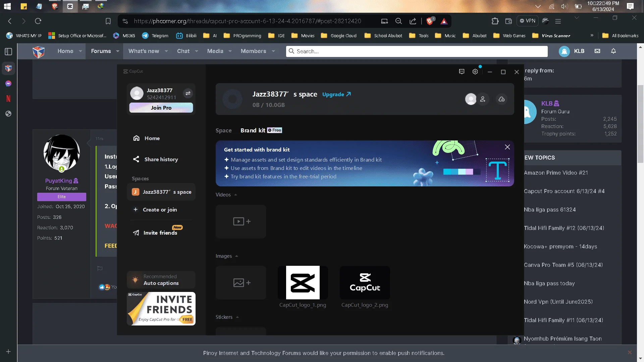The image size is (644, 362).
Task: Select Jazz38377's space in sidebar
Action: click(x=161, y=192)
